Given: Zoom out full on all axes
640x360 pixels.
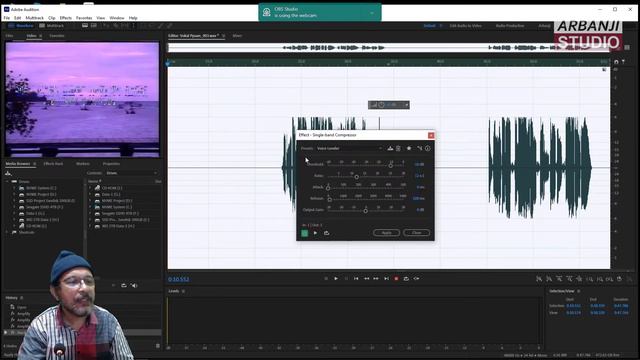Looking at the screenshot, I should (579, 279).
